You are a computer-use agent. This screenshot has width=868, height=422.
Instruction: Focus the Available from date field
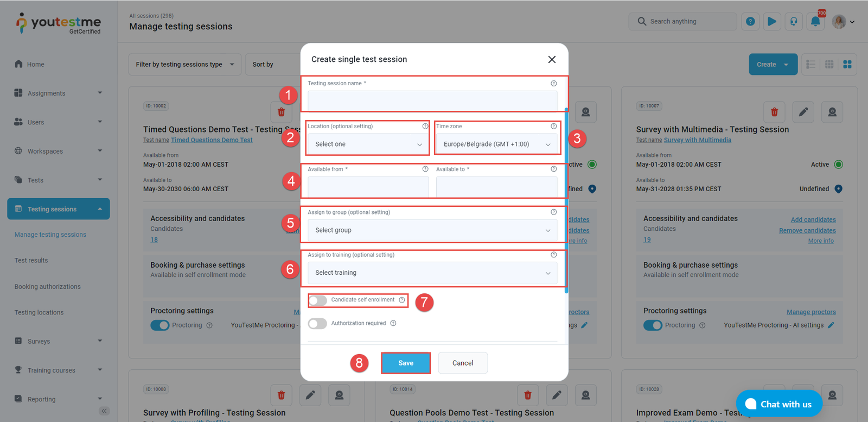(x=368, y=187)
